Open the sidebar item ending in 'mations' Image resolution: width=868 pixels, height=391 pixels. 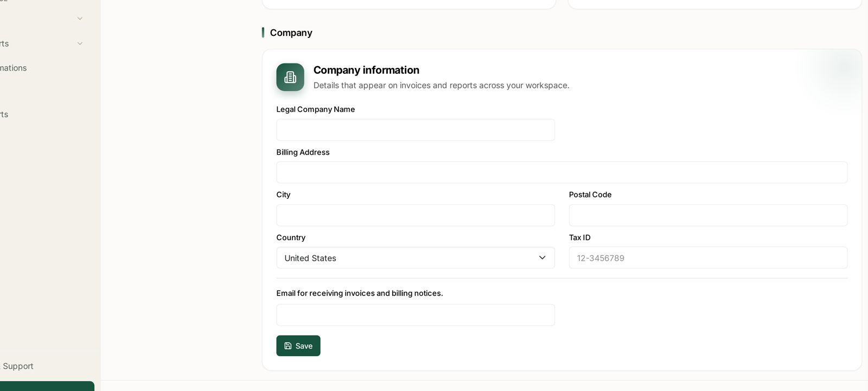[14, 68]
